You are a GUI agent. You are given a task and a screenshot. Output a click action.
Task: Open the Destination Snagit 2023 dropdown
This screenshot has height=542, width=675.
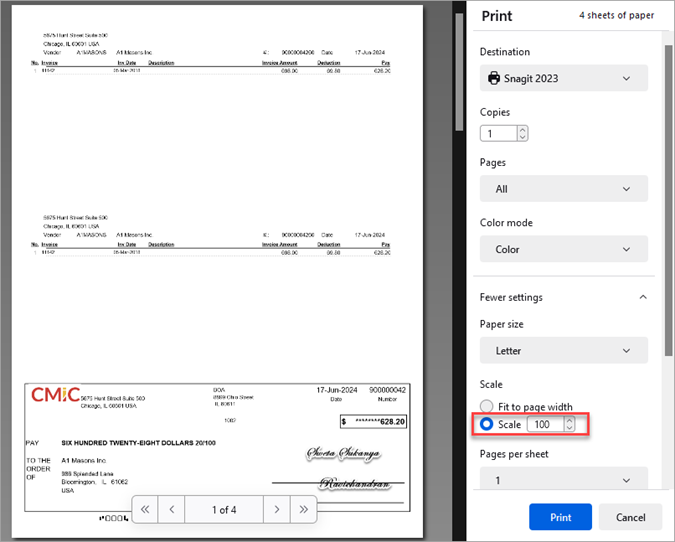pyautogui.click(x=564, y=78)
